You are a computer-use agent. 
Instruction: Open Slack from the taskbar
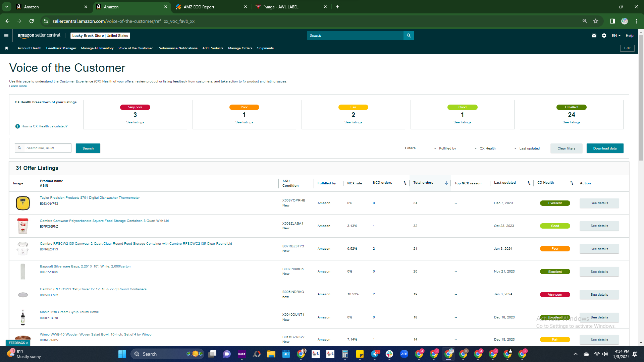click(389, 354)
